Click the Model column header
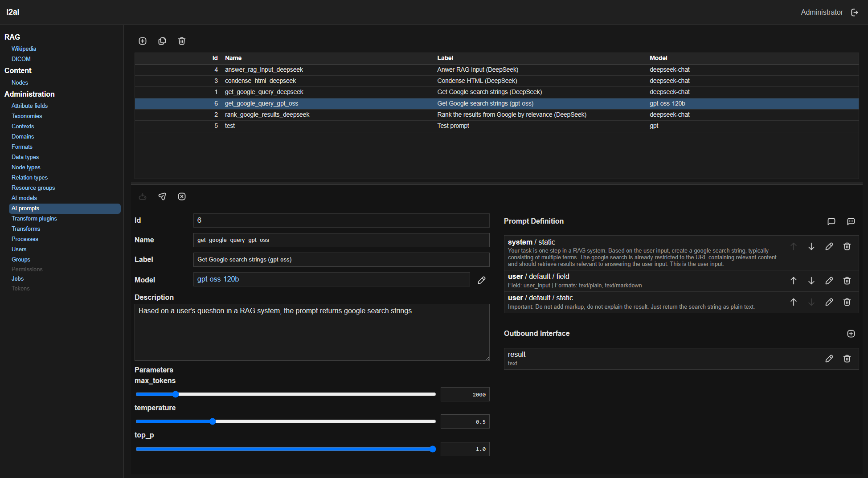Image resolution: width=868 pixels, height=478 pixels. coord(658,58)
